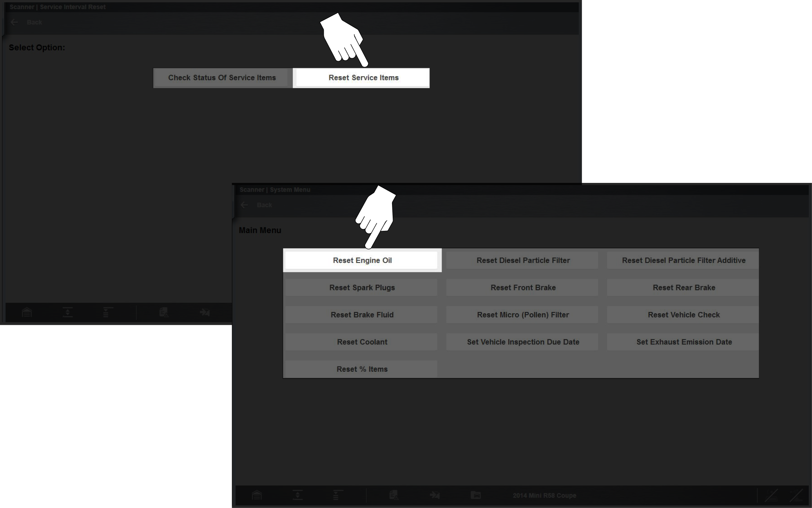Choose Reset Spark Plugs
The height and width of the screenshot is (508, 812).
point(362,288)
